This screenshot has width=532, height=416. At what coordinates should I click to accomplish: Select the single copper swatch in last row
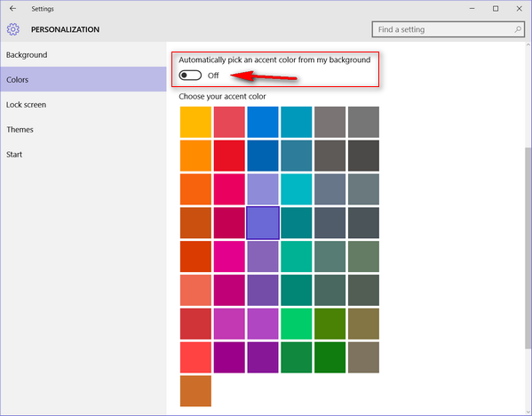195,391
